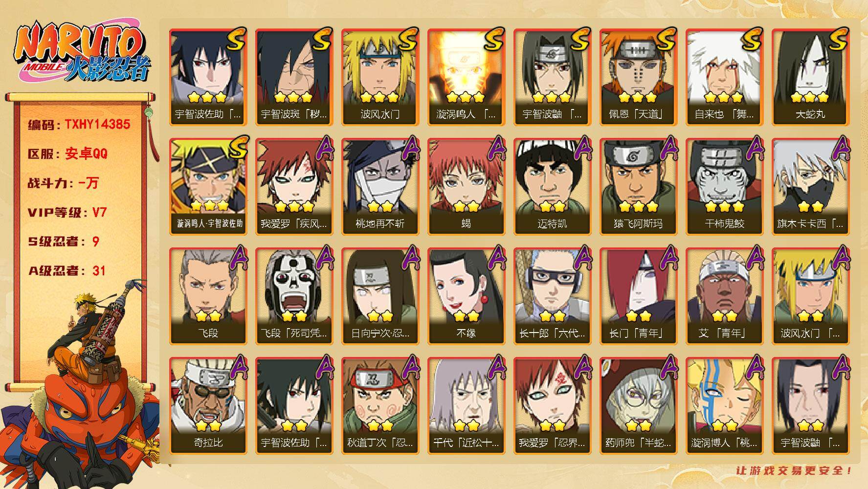Open the 佩恩「天道」 ninja card
Screen dimensions: 868x489
pyautogui.click(x=638, y=77)
